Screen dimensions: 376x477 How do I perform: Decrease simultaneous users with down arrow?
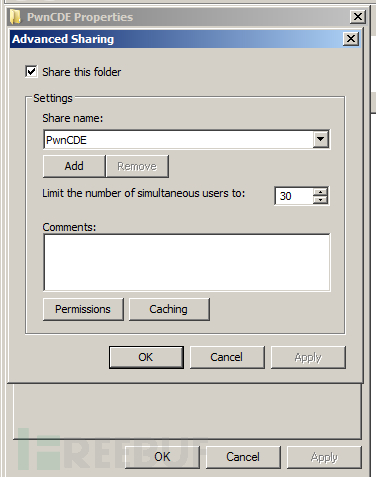pyautogui.click(x=321, y=200)
